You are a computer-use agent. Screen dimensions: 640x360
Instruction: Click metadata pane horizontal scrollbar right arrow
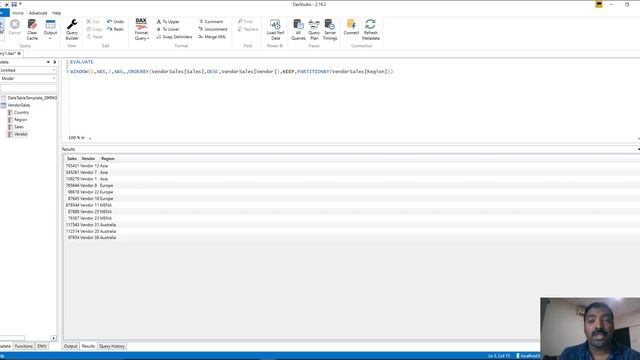53,338
